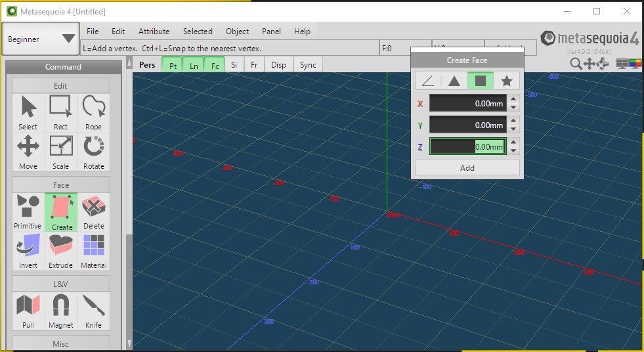Viewport: 644px width, 352px height.
Task: Click the pan view arrows icon
Action: 590,64
